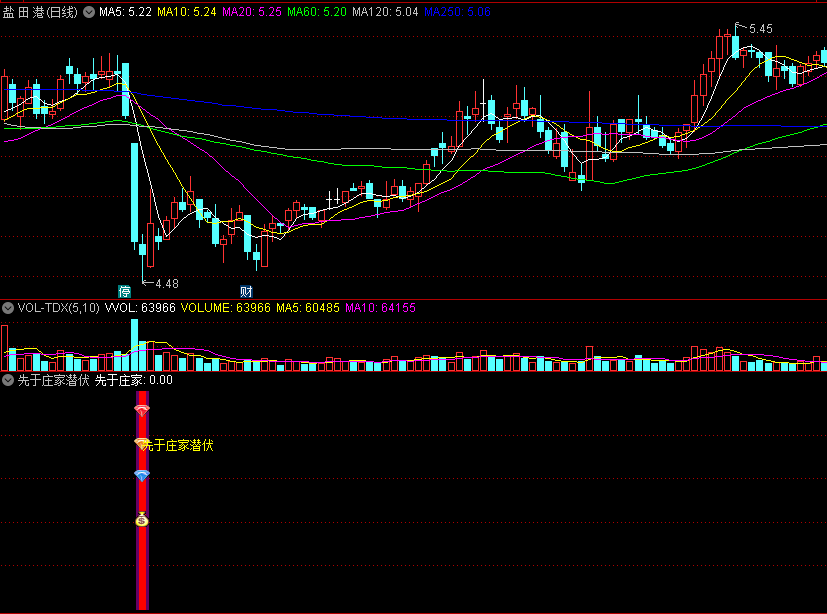
Task: Click the VVOL: 63966 value
Action: pyautogui.click(x=140, y=308)
